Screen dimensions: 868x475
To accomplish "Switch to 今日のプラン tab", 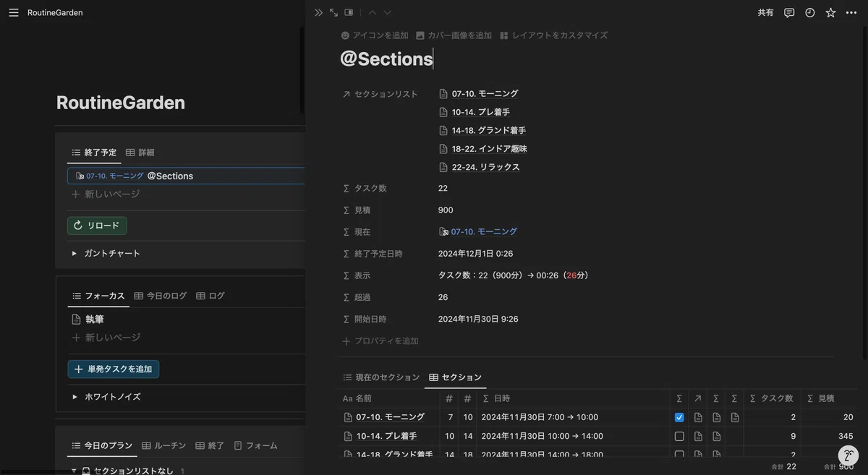I will [102, 445].
